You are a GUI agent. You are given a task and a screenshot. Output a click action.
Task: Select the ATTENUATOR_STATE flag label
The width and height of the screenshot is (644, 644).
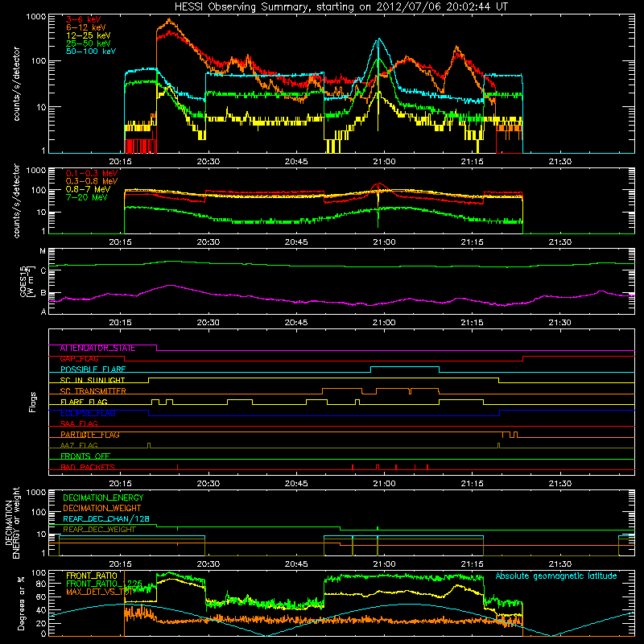pyautogui.click(x=97, y=349)
